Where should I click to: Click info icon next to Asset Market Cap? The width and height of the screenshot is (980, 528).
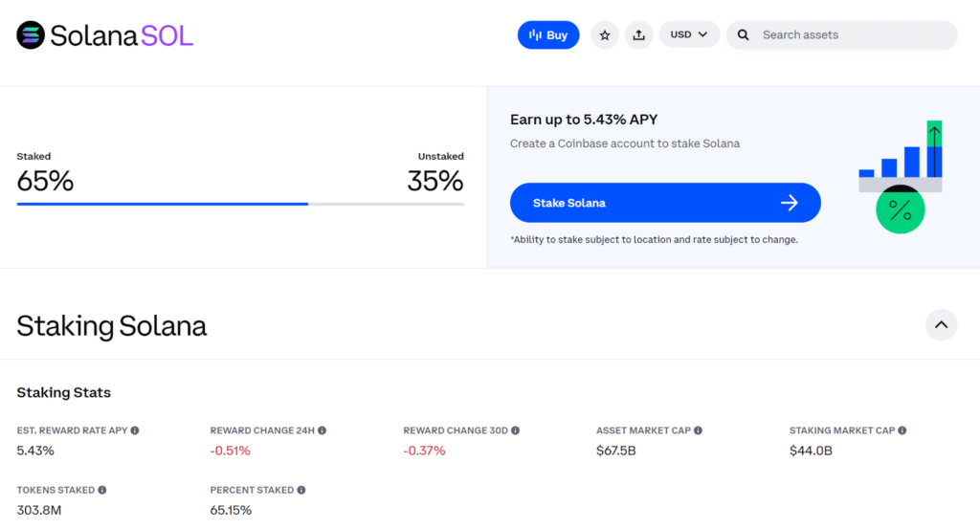point(698,430)
